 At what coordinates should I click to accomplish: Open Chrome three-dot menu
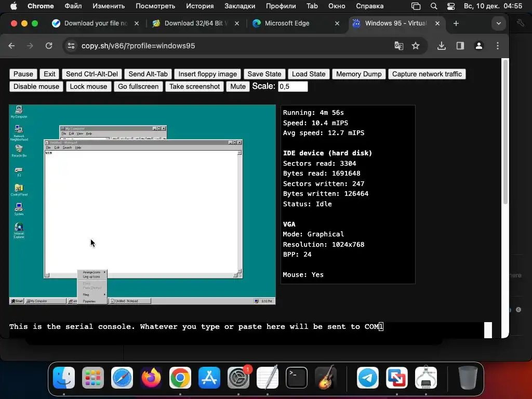tap(498, 46)
